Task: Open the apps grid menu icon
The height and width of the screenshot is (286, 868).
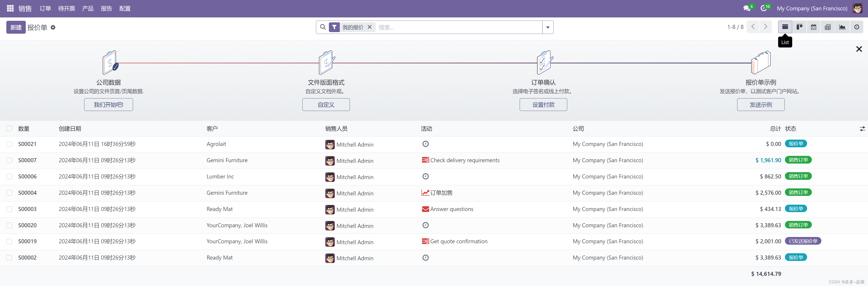Action: [10, 8]
